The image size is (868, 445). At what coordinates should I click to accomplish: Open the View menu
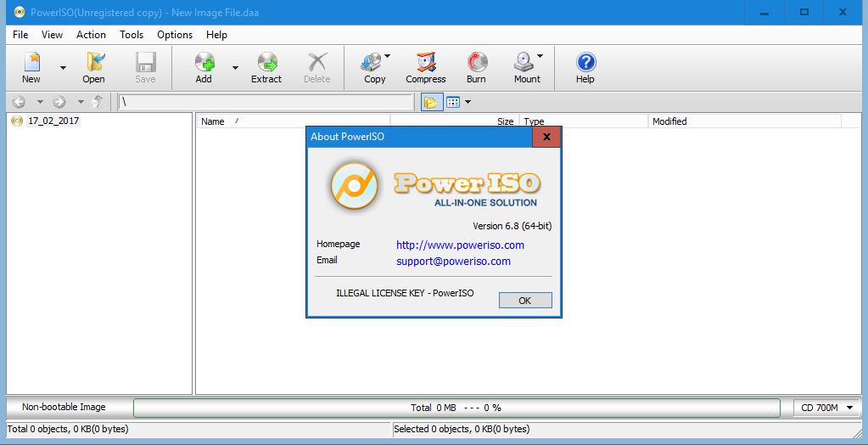point(52,34)
